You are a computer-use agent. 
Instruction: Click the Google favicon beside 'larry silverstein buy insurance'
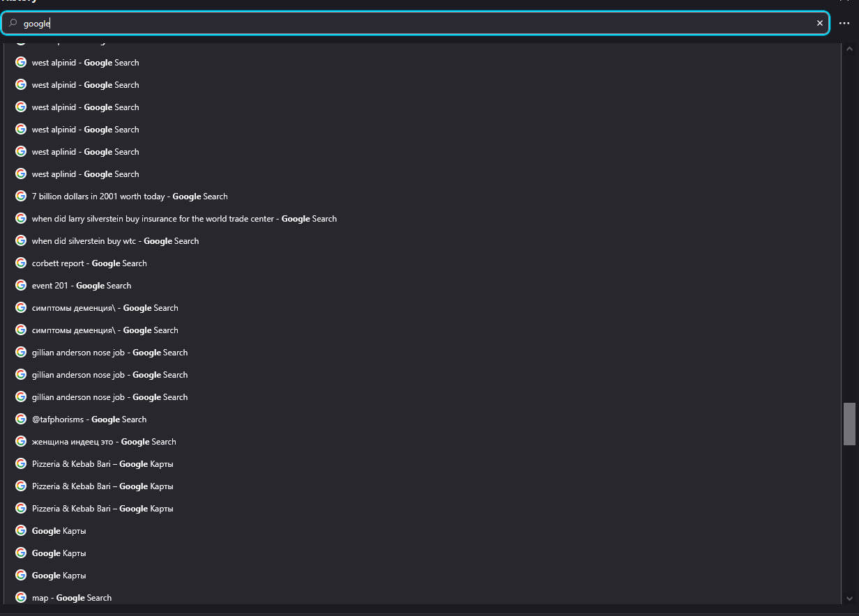tap(21, 219)
